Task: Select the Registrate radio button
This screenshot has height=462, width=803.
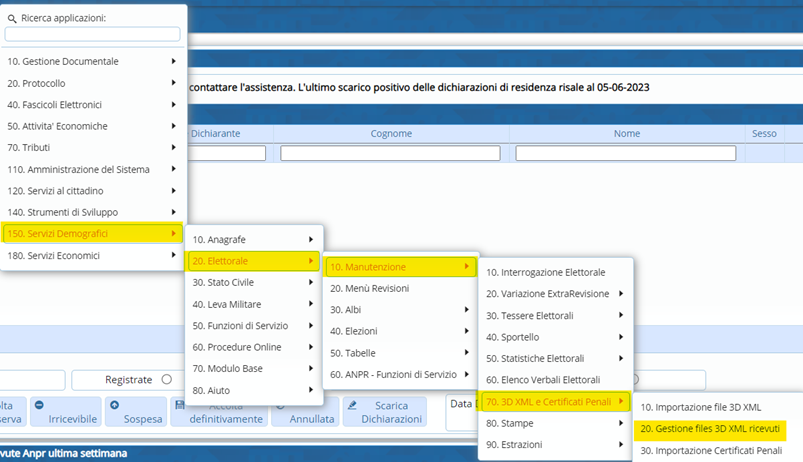Action: coord(166,380)
